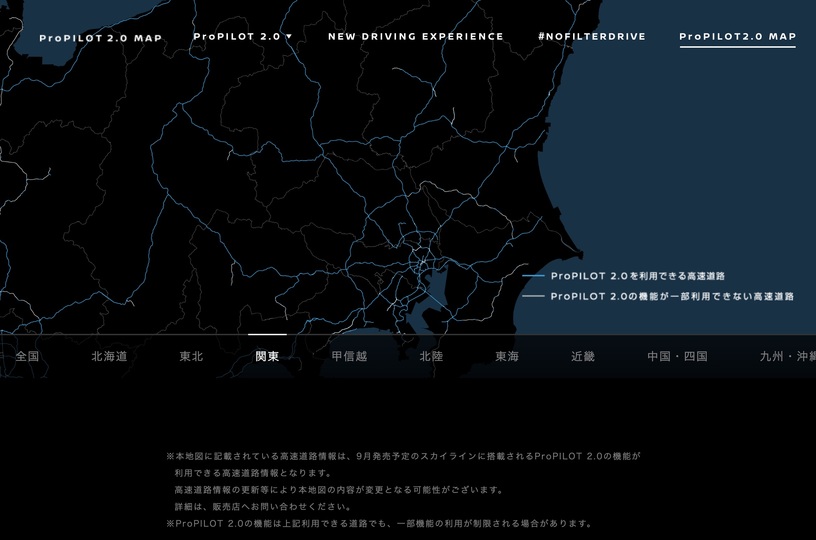Switch to the 九州・沖縄 region tab
Image resolution: width=816 pixels, height=540 pixels.
coord(787,356)
